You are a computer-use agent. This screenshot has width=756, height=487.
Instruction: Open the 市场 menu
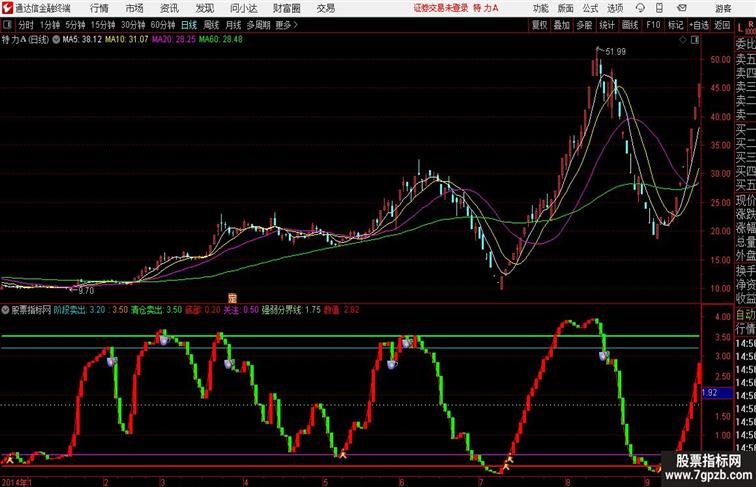point(135,8)
